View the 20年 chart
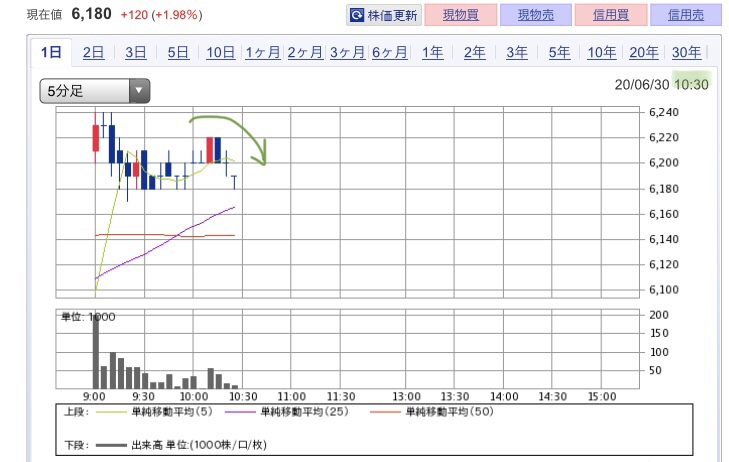The width and height of the screenshot is (729, 462). 644,52
